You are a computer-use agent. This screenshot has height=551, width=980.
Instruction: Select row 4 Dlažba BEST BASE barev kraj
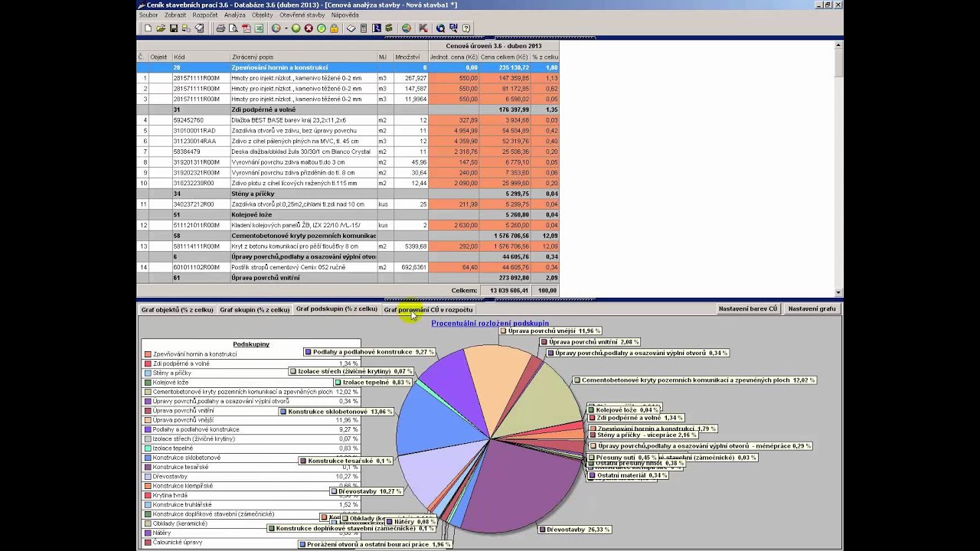(x=348, y=120)
